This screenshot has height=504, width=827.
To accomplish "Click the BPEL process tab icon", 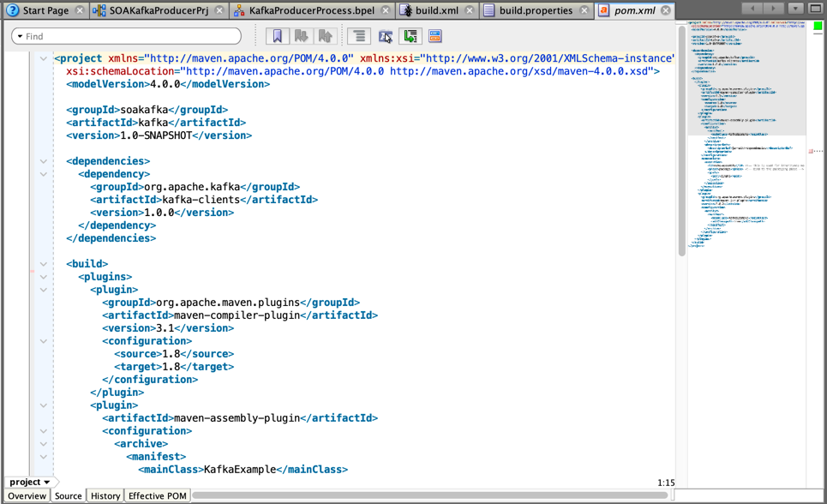I will 239,10.
